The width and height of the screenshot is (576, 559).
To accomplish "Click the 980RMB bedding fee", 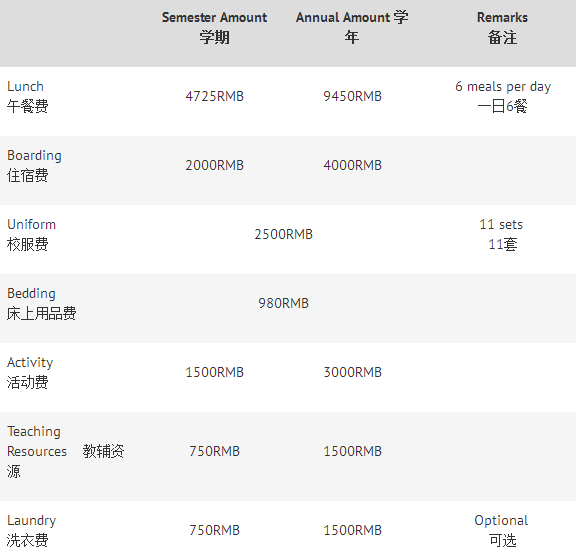I will click(284, 303).
